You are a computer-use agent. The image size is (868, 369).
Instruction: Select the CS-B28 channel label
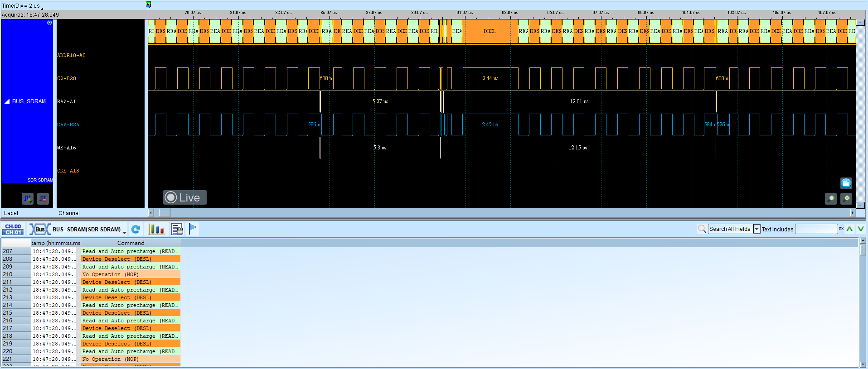click(x=67, y=78)
